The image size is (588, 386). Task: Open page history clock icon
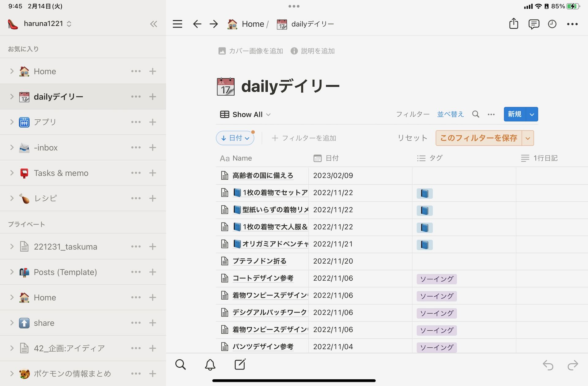pyautogui.click(x=552, y=24)
